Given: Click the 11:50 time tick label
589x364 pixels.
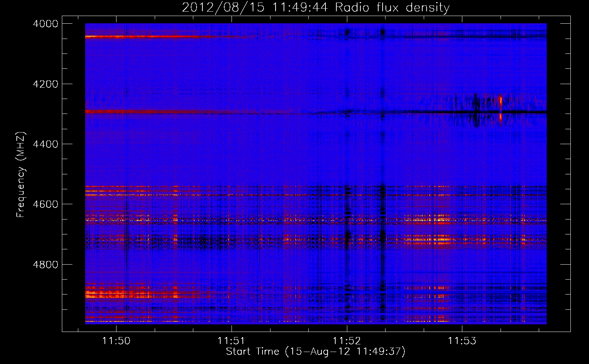Looking at the screenshot, I should click(x=116, y=341).
